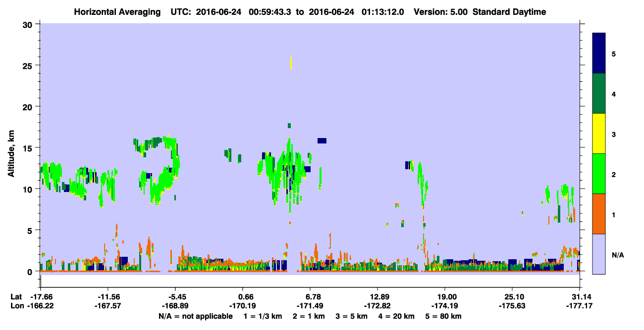Click the color bar label '2'
Image resolution: width=644 pixels, height=330 pixels.
(614, 174)
